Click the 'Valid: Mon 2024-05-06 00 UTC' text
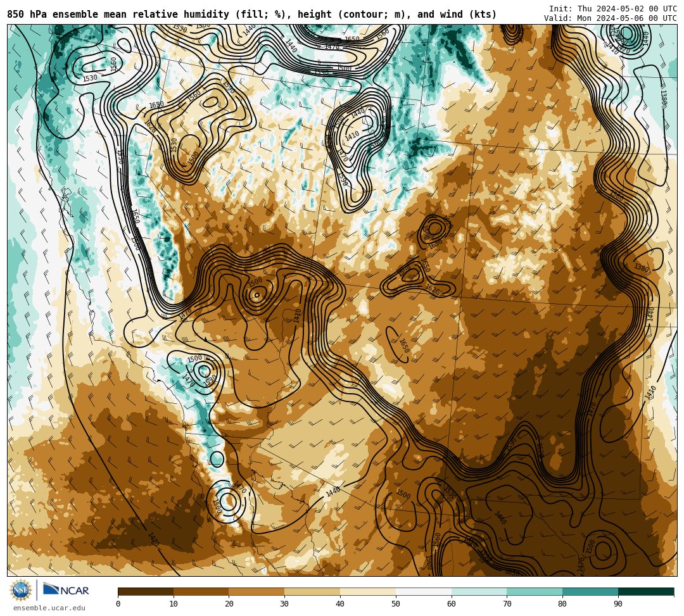 coord(611,18)
